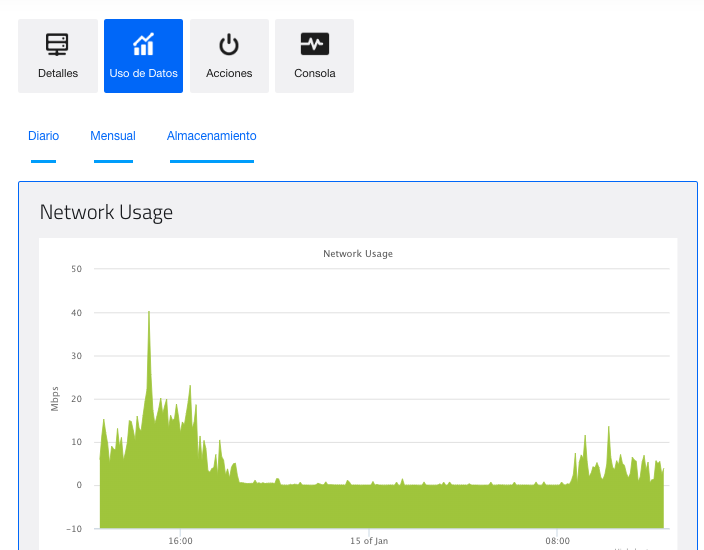Click the small Network Usage chart title
Screen dimensions: 704x550
tap(357, 254)
